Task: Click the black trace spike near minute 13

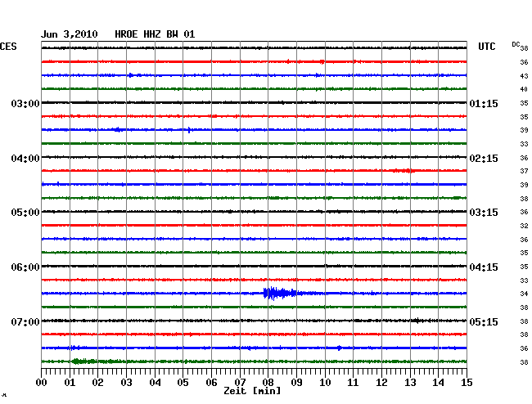Action: 418,321
